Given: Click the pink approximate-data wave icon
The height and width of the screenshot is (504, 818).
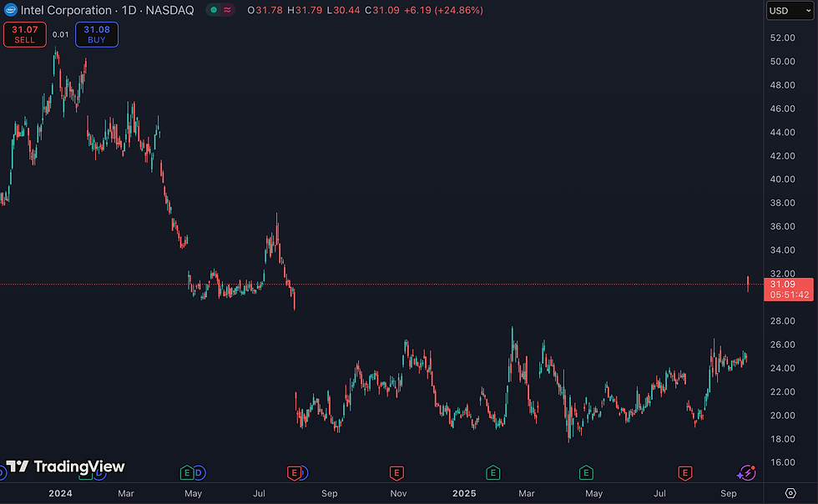Looking at the screenshot, I should pyautogui.click(x=227, y=10).
